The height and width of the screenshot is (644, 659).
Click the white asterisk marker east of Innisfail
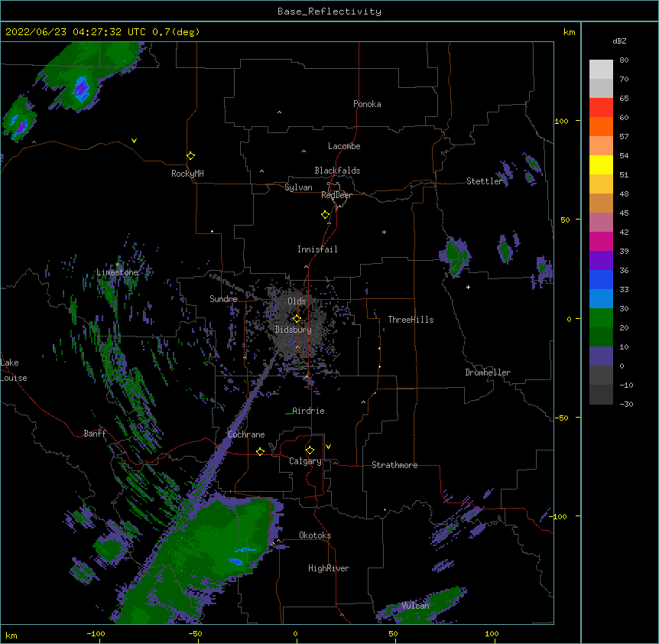[384, 232]
